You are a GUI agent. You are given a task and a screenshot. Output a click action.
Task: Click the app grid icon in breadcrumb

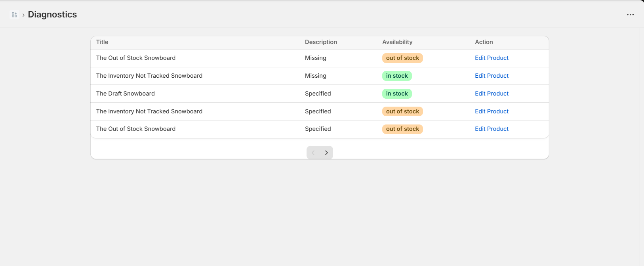coord(14,15)
